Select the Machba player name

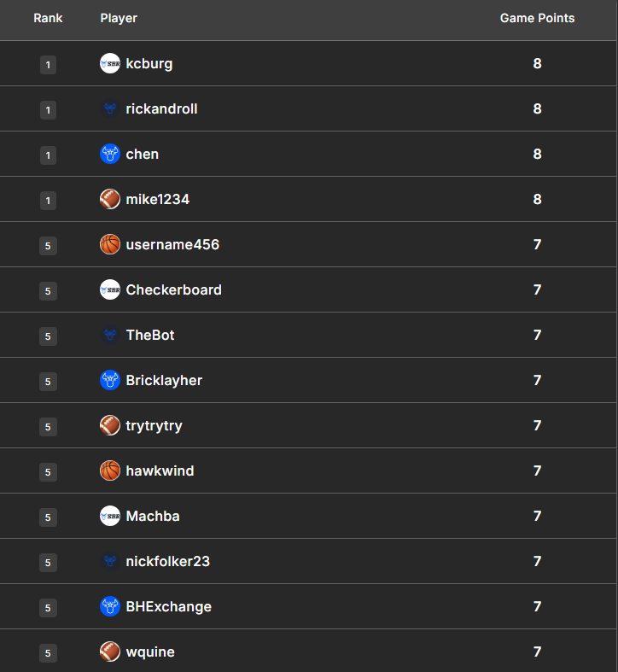click(x=153, y=516)
